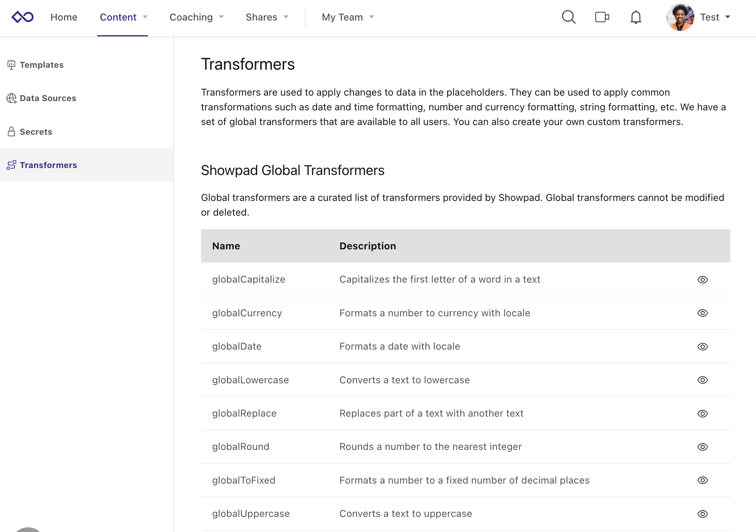View the globalToFixed transformer eye icon

pyautogui.click(x=703, y=480)
